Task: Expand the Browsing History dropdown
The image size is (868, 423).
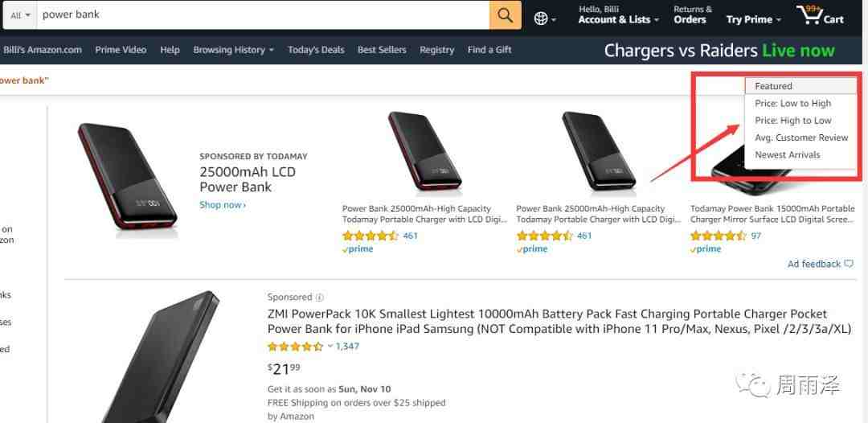Action: click(233, 50)
